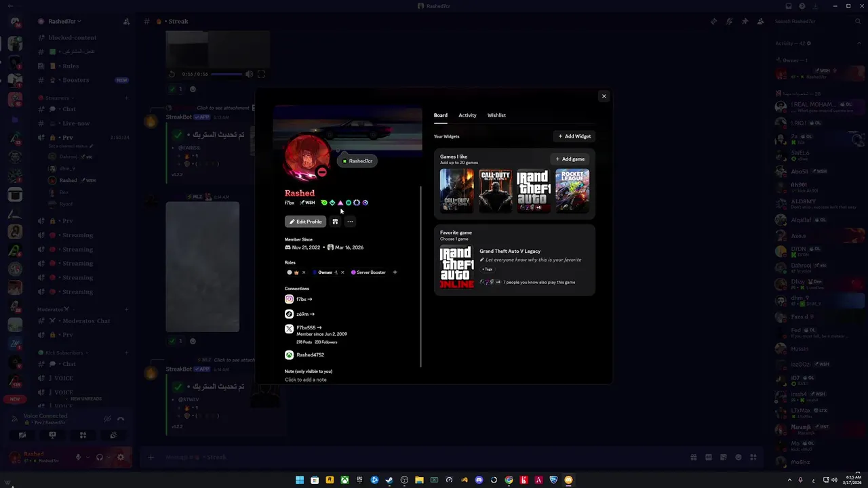868x488 pixels.
Task: Close the profile popup with X
Action: 604,96
